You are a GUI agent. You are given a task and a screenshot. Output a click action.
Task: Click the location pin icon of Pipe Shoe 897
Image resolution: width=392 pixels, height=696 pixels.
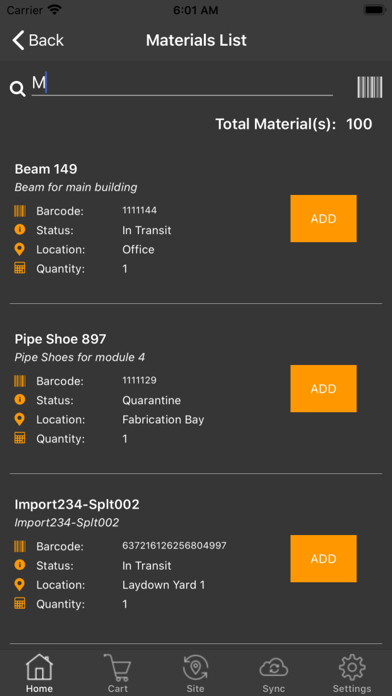click(20, 419)
